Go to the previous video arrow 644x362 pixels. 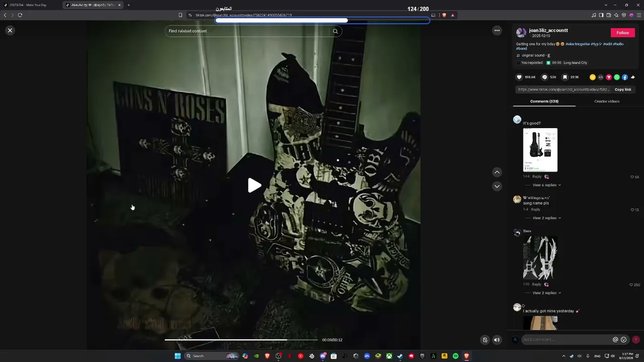[497, 172]
